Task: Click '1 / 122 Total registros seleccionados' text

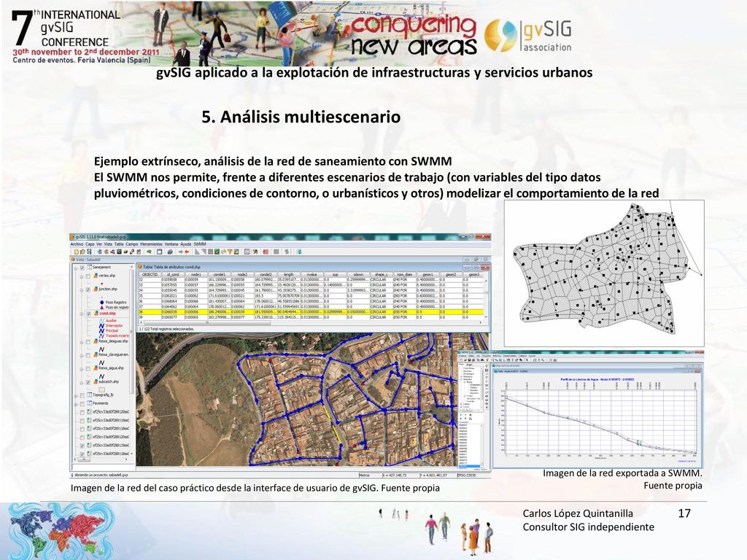Action: 167,329
